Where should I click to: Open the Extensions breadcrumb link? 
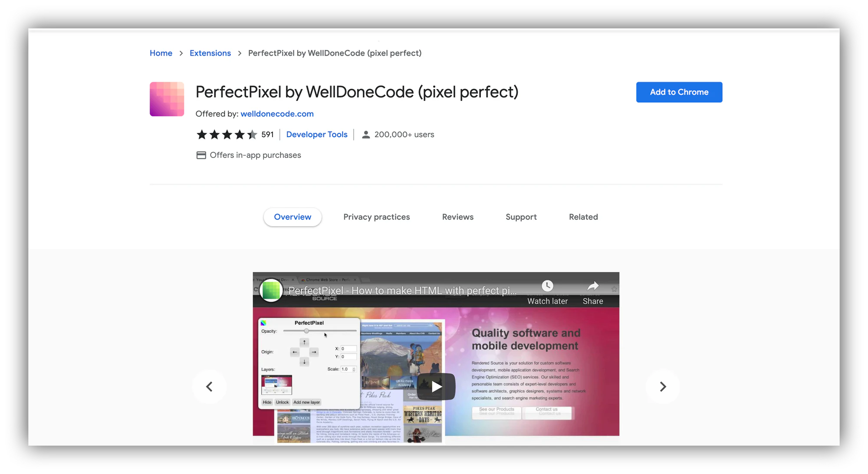[x=210, y=53]
